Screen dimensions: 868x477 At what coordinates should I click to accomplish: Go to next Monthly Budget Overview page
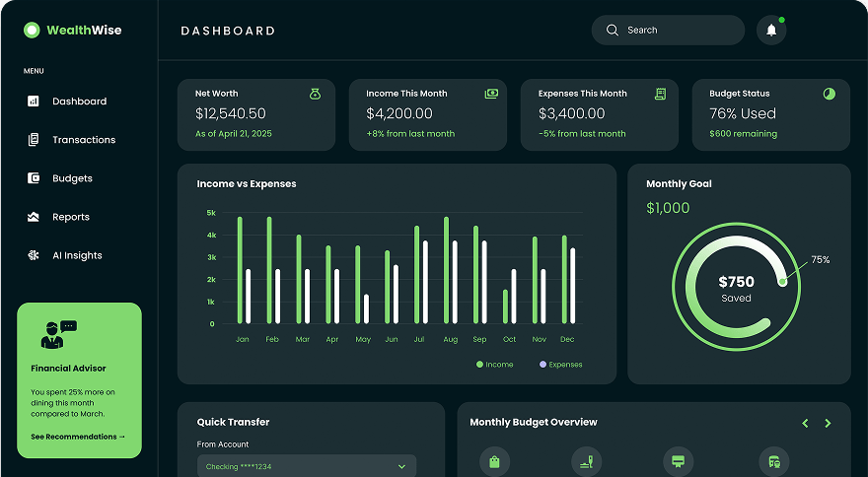[828, 423]
